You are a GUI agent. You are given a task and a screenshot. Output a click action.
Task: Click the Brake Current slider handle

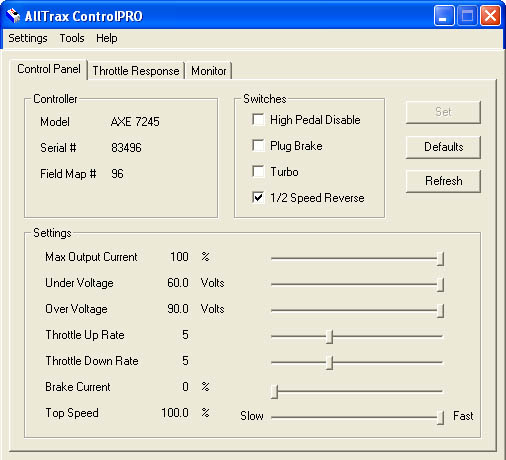pos(274,391)
